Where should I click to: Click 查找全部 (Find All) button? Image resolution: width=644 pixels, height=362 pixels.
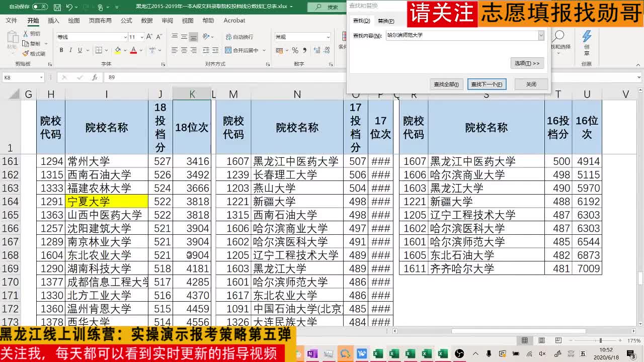click(x=446, y=84)
